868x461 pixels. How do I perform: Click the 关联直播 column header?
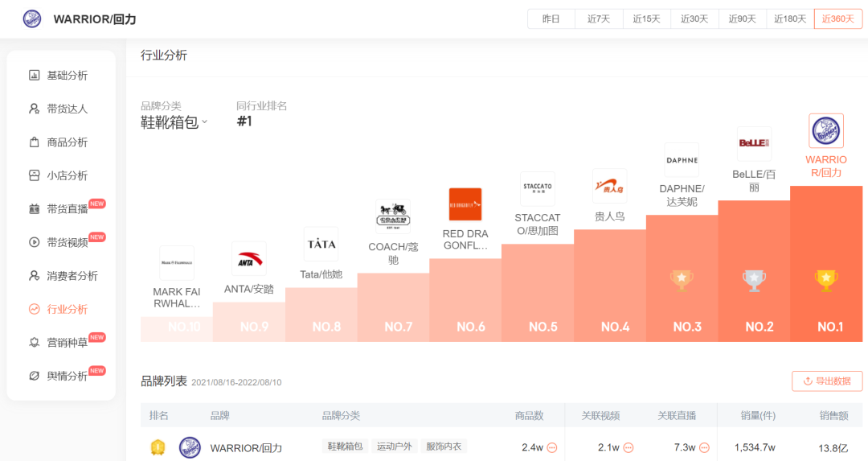coord(677,416)
